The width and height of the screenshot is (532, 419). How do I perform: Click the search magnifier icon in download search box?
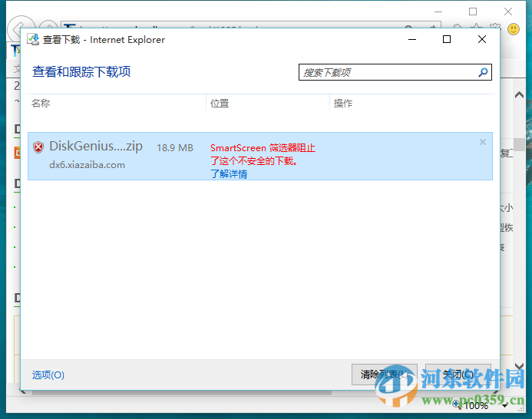(483, 72)
